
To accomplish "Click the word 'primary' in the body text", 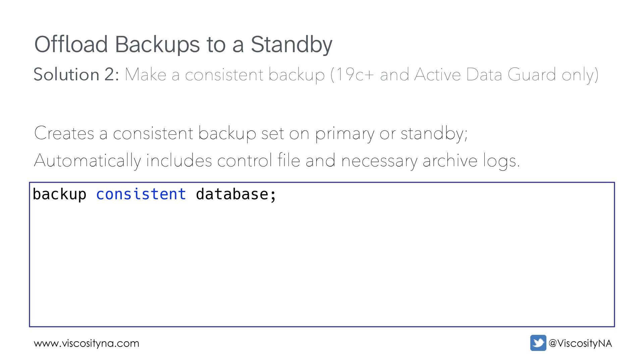I will 344,133.
